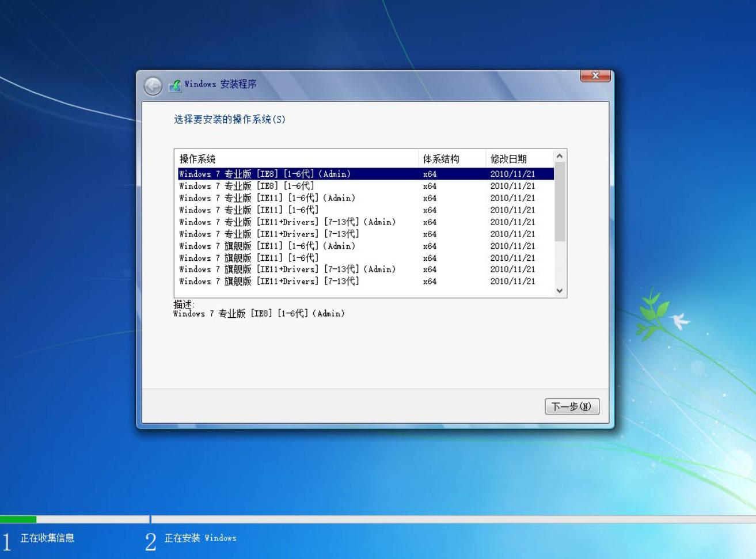Click the list scrollbar up arrow
The image size is (756, 559).
[560, 156]
